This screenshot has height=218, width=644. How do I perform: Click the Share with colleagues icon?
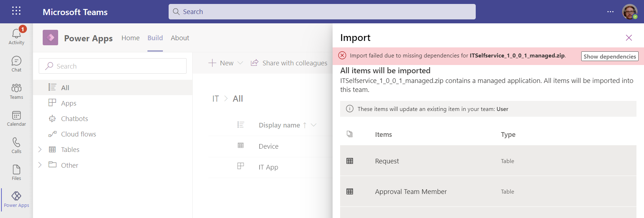(254, 63)
